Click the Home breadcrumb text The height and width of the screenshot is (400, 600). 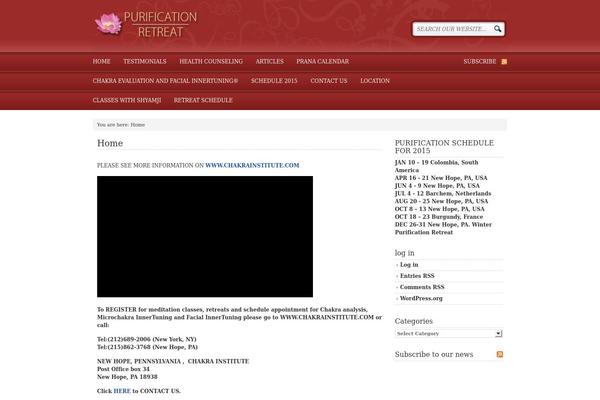coord(138,125)
